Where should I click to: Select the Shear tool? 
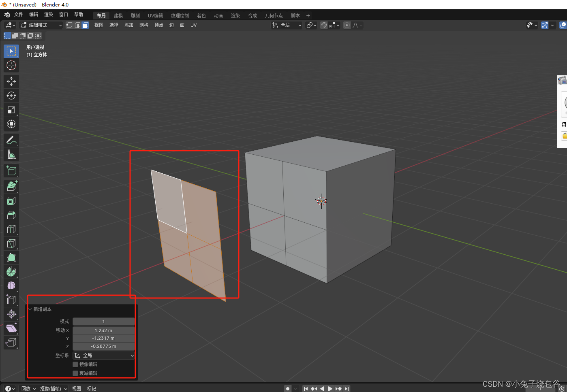(x=11, y=328)
